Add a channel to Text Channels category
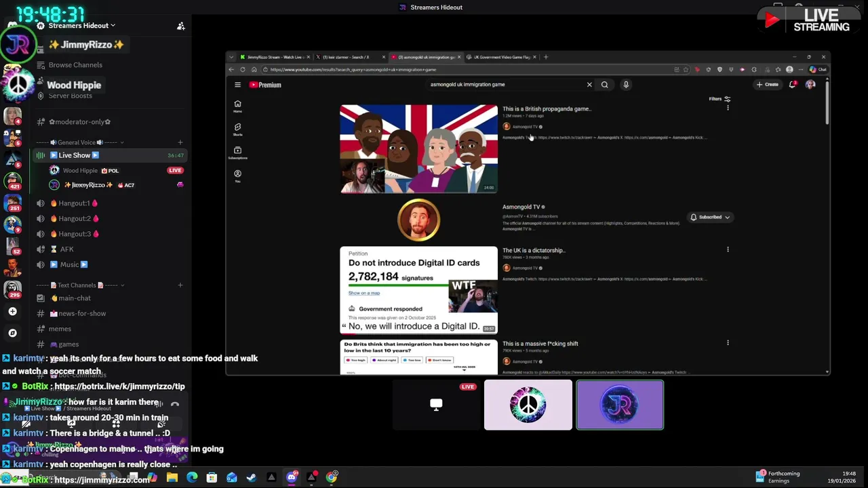The height and width of the screenshot is (488, 868). click(180, 285)
